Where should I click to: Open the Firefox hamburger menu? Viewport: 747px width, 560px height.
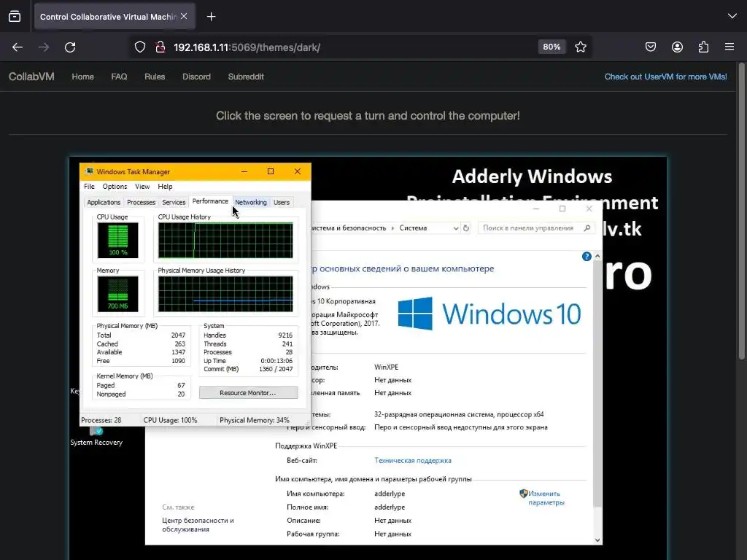click(x=729, y=47)
